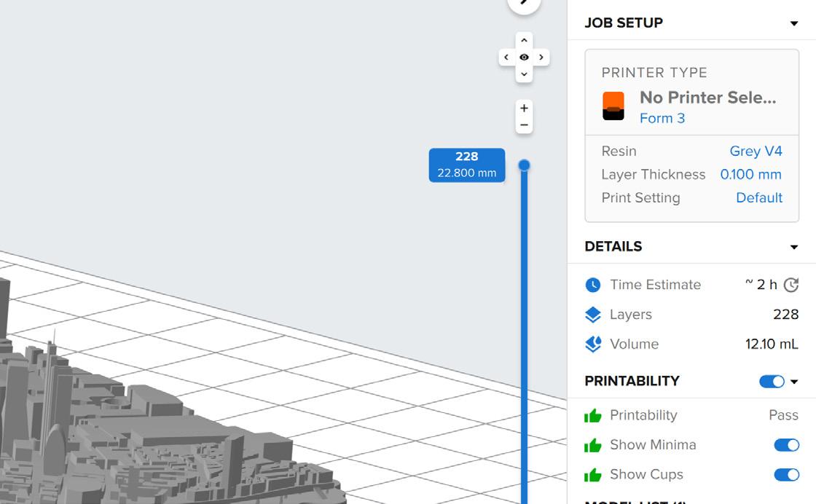
Task: Disable the Show Cups switch
Action: coord(786,474)
